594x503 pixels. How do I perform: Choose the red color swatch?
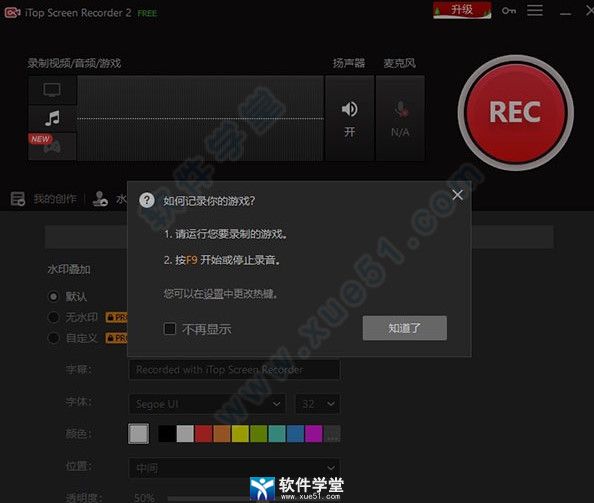coord(204,434)
